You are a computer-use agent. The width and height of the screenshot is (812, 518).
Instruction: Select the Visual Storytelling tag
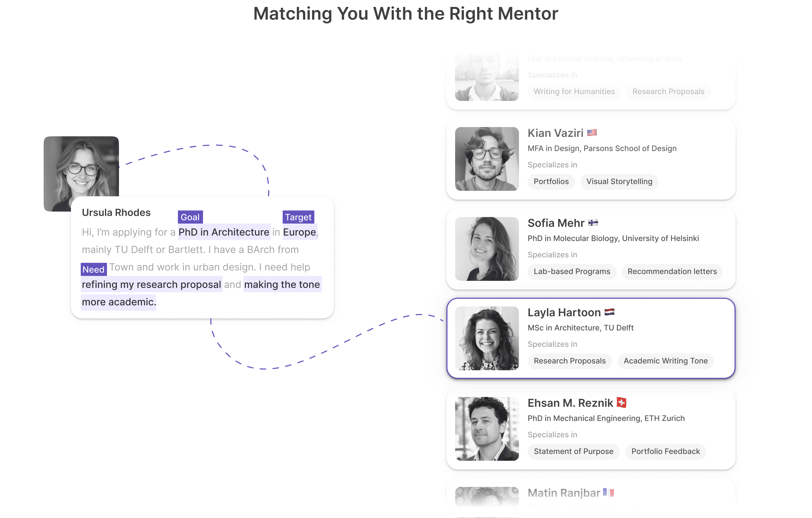coord(619,182)
